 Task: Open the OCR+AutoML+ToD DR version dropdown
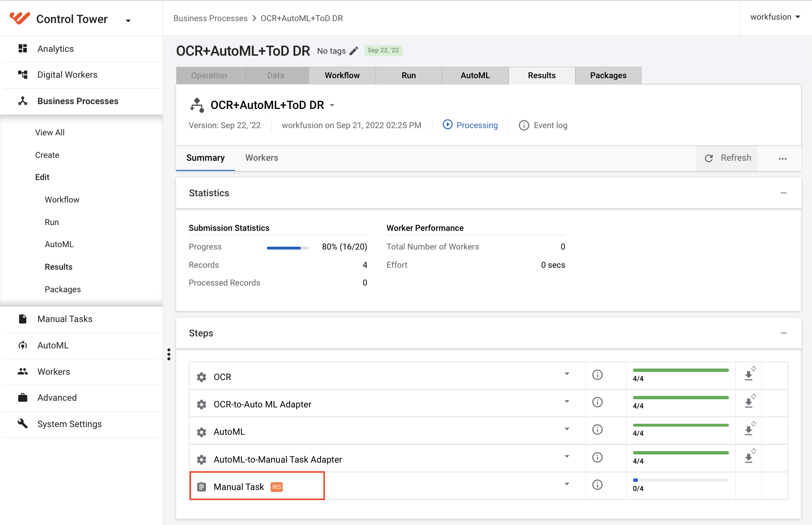332,105
